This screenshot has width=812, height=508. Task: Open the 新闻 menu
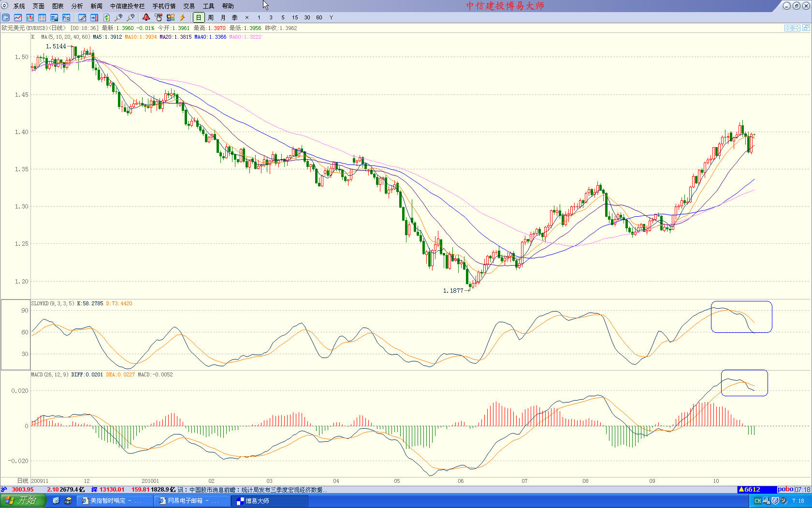(x=97, y=6)
